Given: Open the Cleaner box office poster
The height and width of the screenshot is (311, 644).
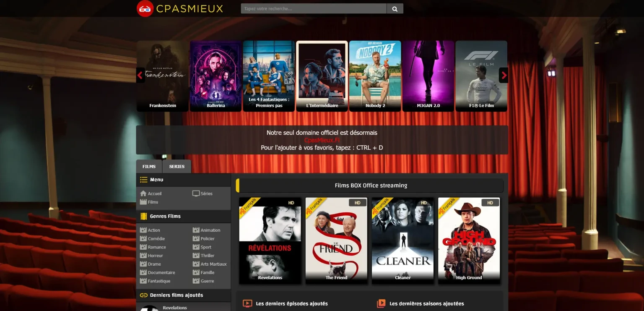Looking at the screenshot, I should (402, 240).
